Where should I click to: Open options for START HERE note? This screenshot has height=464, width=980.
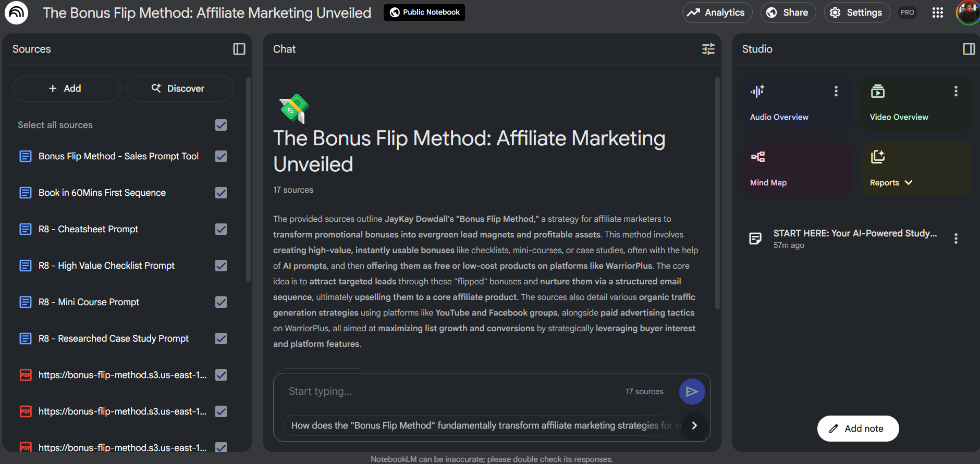(x=955, y=239)
